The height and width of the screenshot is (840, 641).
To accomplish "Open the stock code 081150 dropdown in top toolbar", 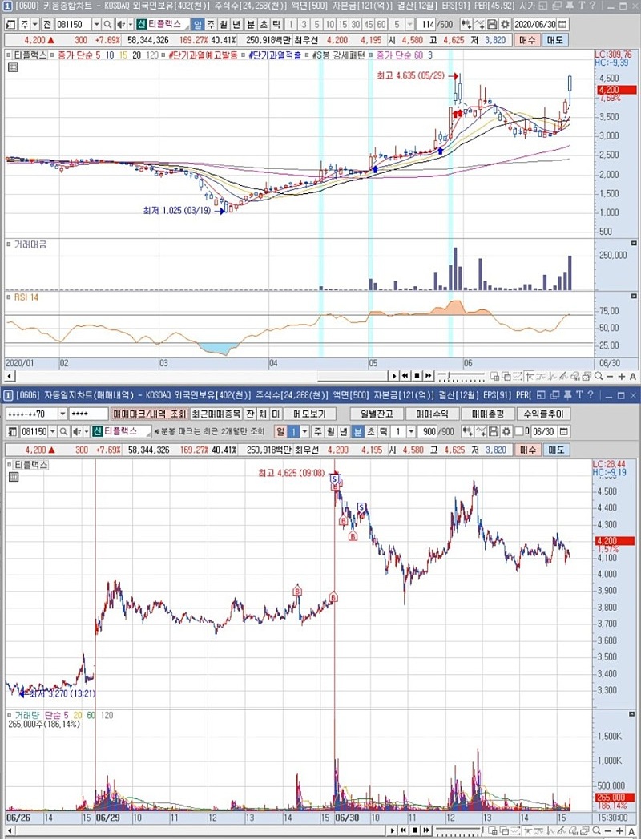I will coord(96,25).
